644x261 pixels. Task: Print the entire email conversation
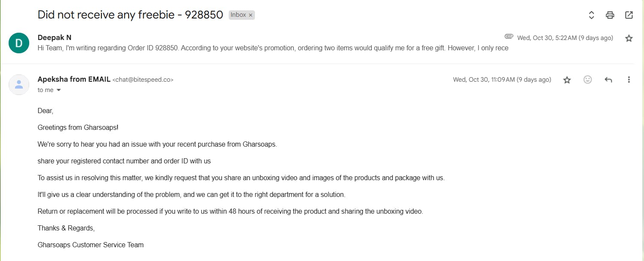click(610, 15)
